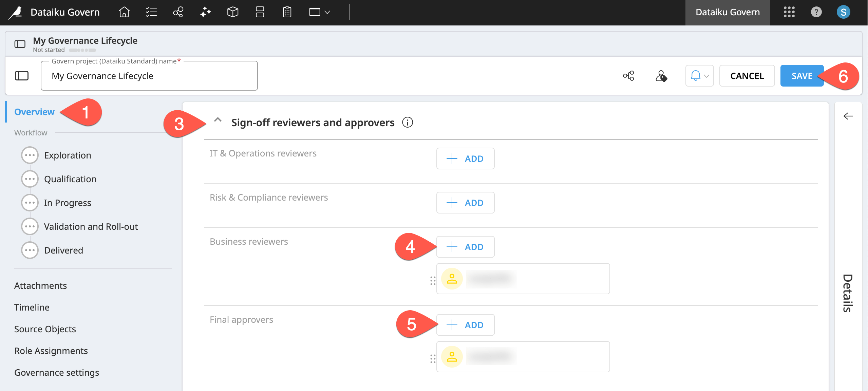Open the cube icon in top navigation
This screenshot has height=391, width=868.
232,12
